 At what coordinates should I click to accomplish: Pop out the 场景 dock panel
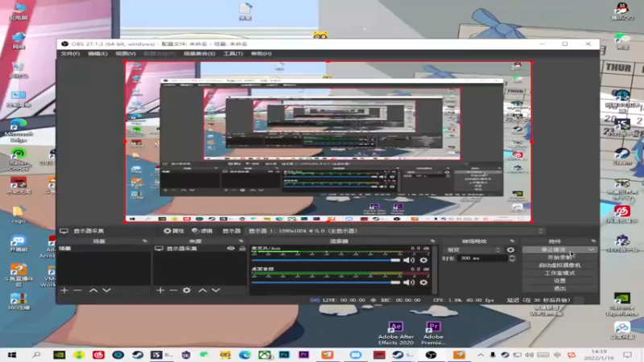pos(145,241)
